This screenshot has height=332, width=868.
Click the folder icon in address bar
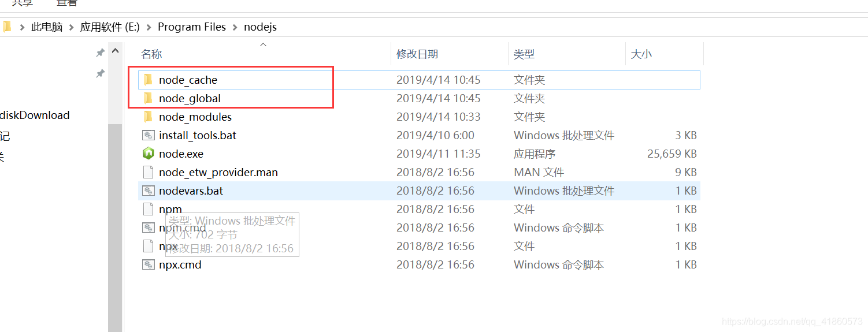pos(7,27)
